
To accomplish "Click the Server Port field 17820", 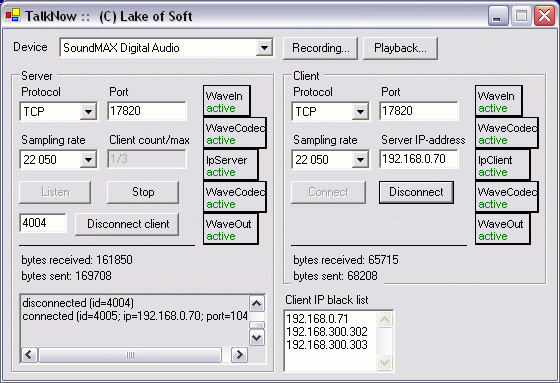I will [x=147, y=111].
